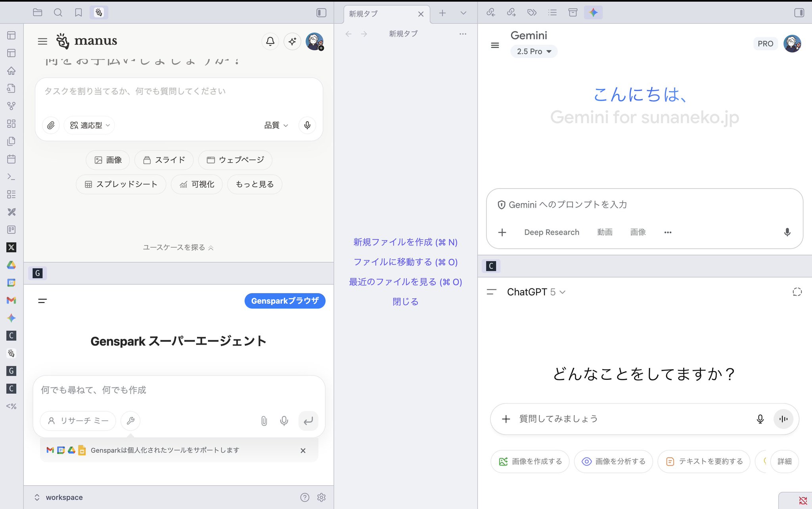Open the tab list dropdown chevron
This screenshot has height=509, width=812.
pyautogui.click(x=463, y=13)
